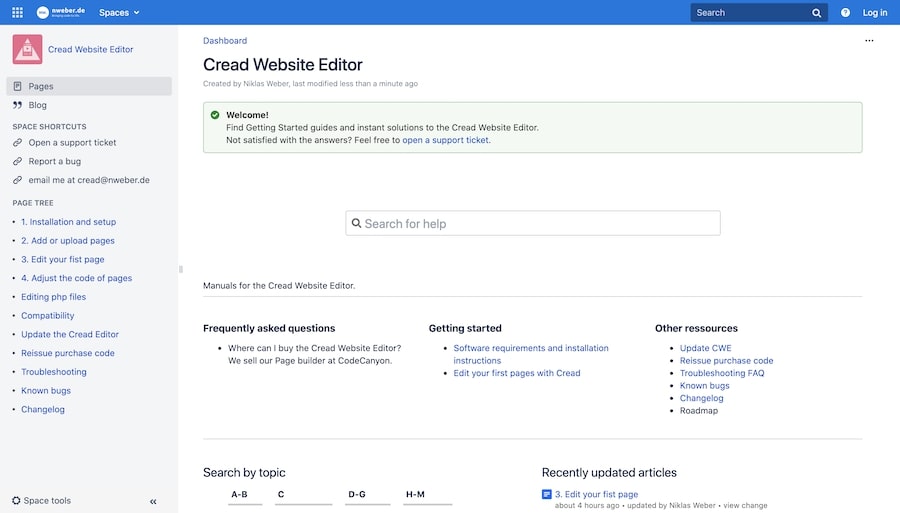Viewport: 900px width, 513px height.
Task: Click page icon beside recently updated article
Action: (546, 494)
